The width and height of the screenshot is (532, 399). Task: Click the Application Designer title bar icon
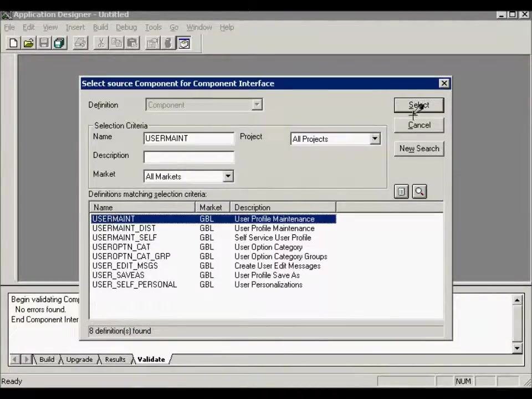(x=7, y=15)
